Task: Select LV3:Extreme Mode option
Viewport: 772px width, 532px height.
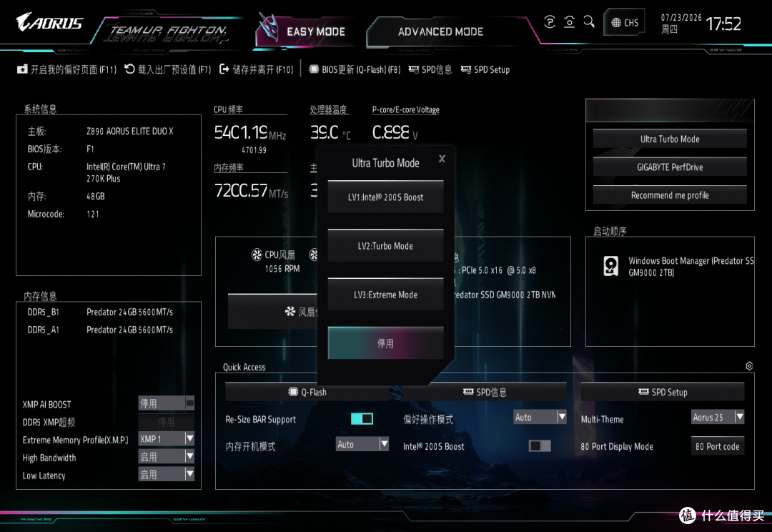Action: (x=385, y=295)
